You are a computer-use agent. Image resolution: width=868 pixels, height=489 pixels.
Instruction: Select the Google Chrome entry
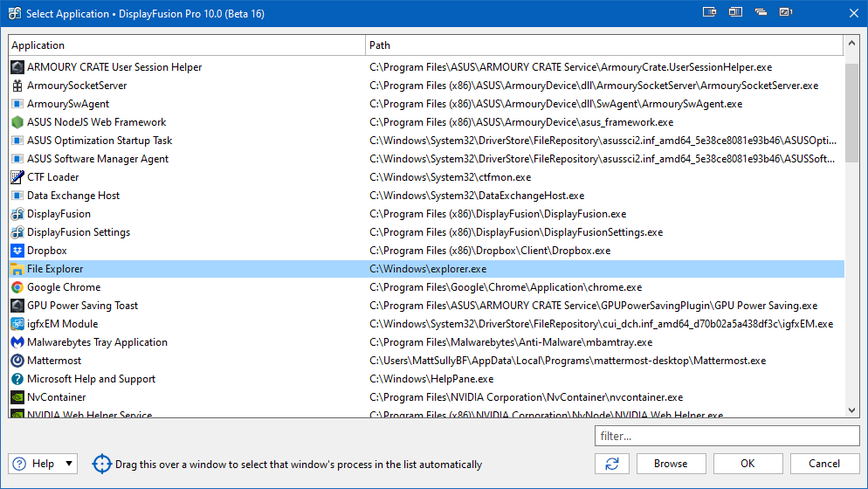[x=64, y=287]
